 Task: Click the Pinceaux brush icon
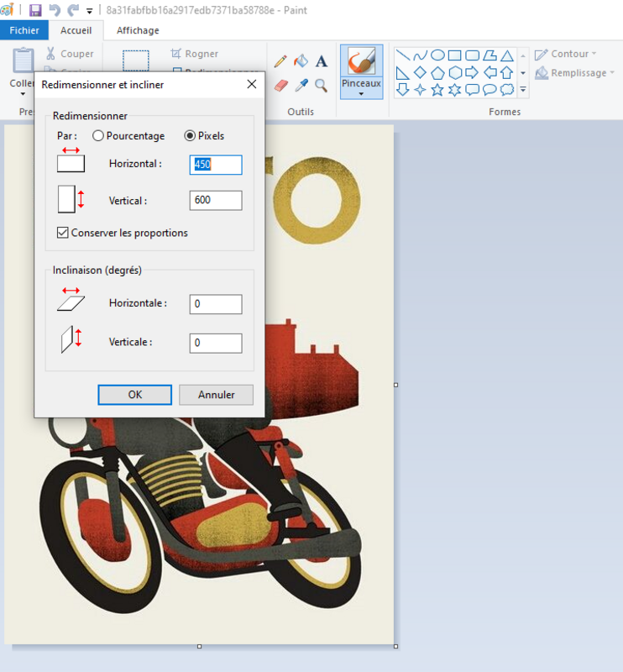click(x=361, y=60)
